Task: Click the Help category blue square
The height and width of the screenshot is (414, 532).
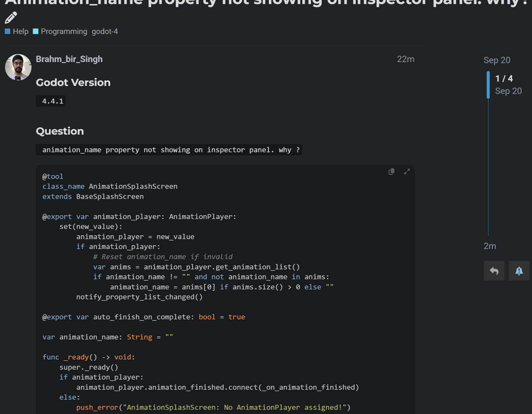Action: tap(8, 31)
